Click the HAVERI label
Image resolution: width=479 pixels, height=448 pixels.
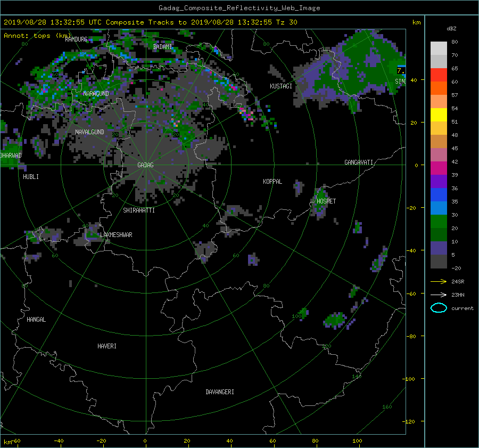107,346
